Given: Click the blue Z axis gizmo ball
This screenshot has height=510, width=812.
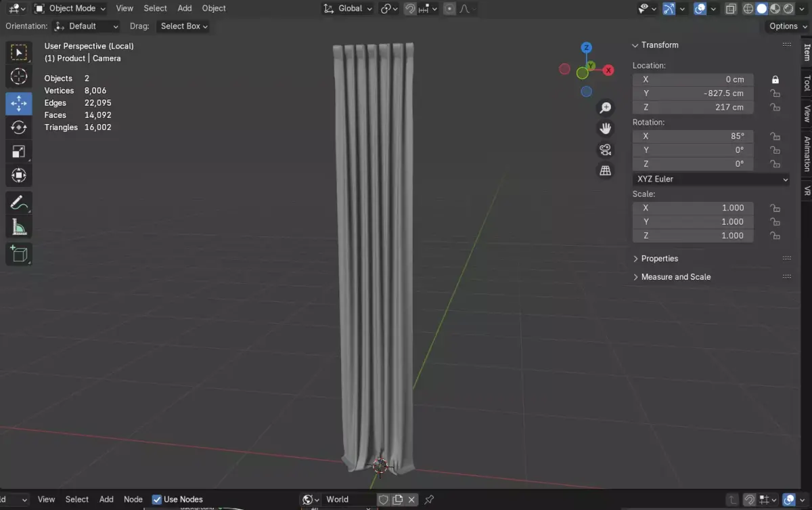Looking at the screenshot, I should pos(587,47).
